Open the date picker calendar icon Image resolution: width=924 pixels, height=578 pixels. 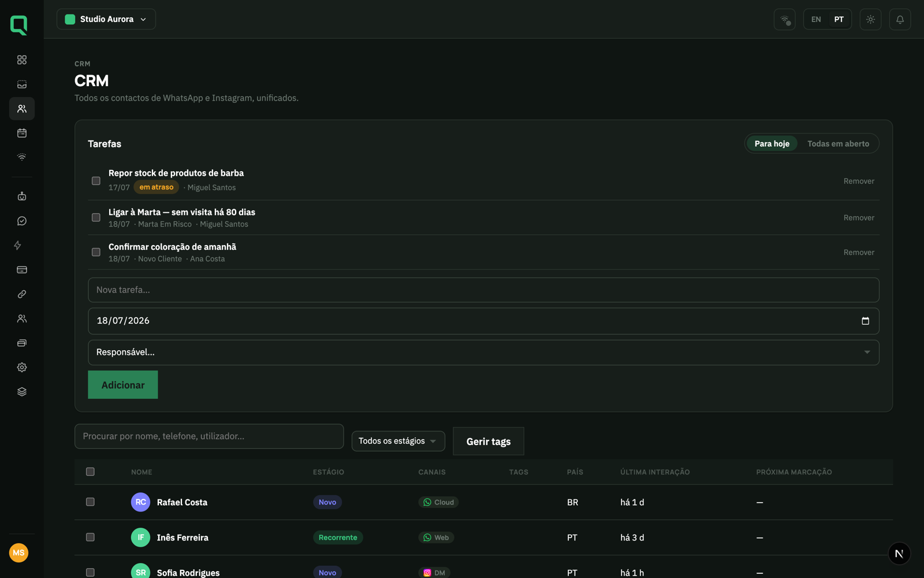[865, 321]
